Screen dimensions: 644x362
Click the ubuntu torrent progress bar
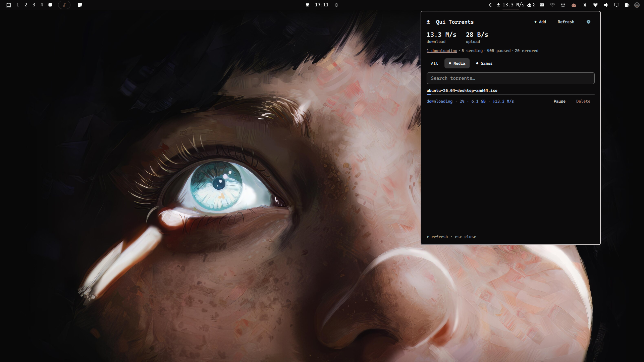511,95
